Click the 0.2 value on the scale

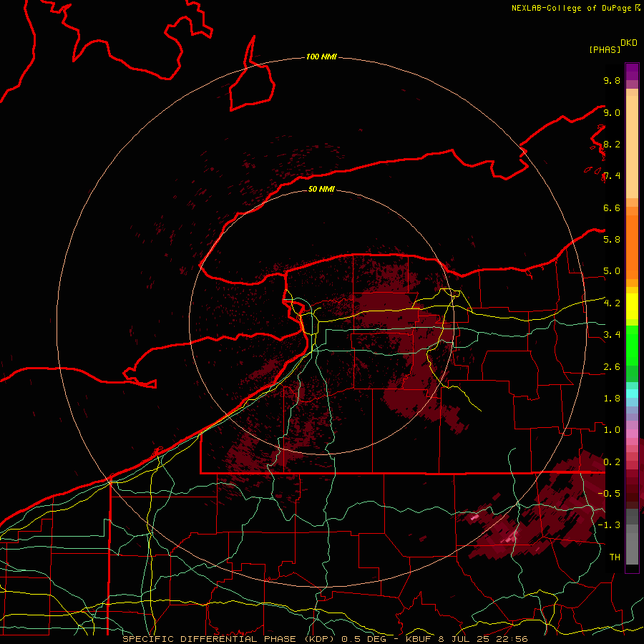612,462
